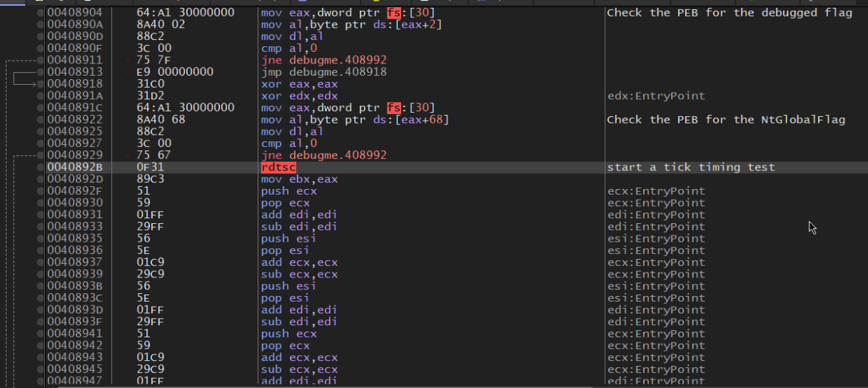Select the address 0040891C in address column
This screenshot has height=388, width=868.
point(75,108)
